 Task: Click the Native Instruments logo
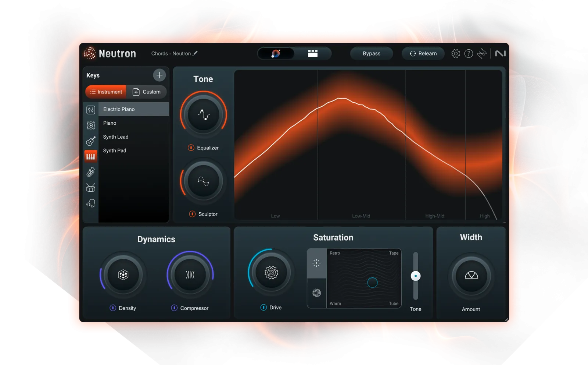click(x=500, y=54)
